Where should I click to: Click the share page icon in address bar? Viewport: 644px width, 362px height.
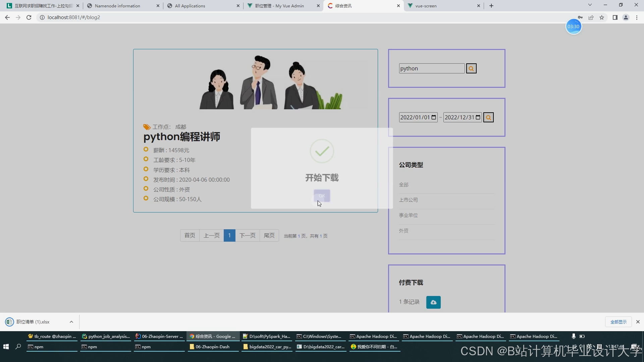pos(591,17)
